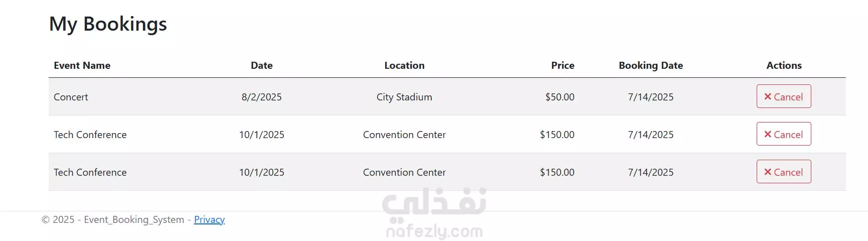The width and height of the screenshot is (868, 241).
Task: Click the Date column header
Action: coord(262,65)
